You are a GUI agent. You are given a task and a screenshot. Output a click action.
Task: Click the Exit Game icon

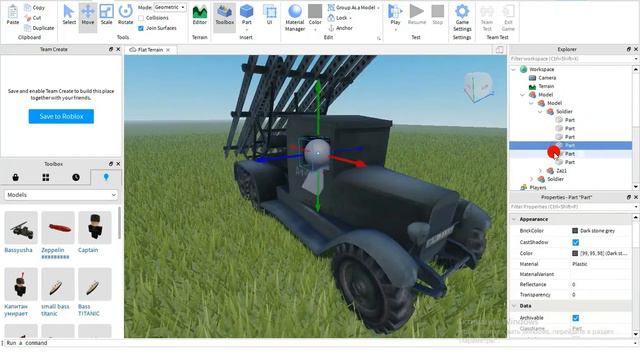[x=508, y=12]
